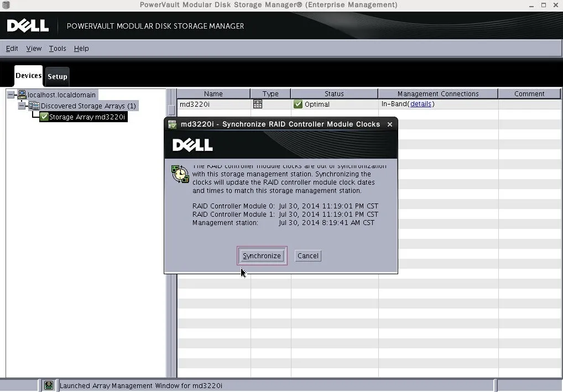563x392 pixels.
Task: Sort by the Type column header
Action: [270, 93]
